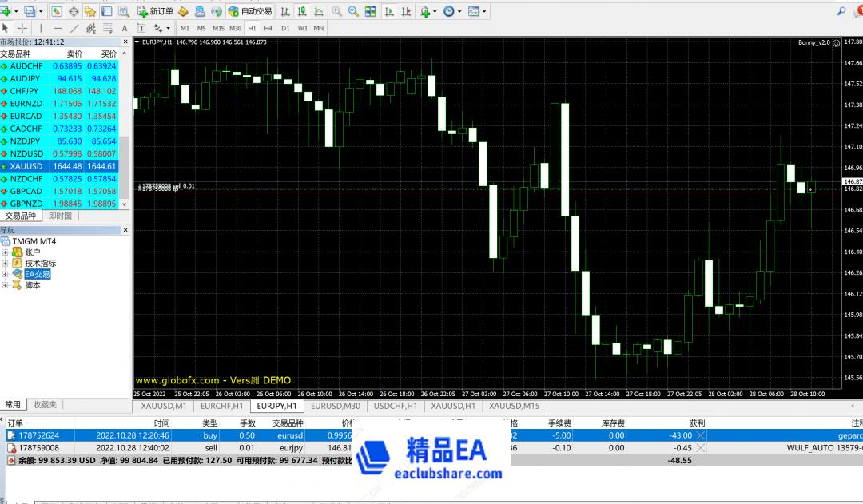Toggle the M15 timeframe button

pyautogui.click(x=218, y=28)
